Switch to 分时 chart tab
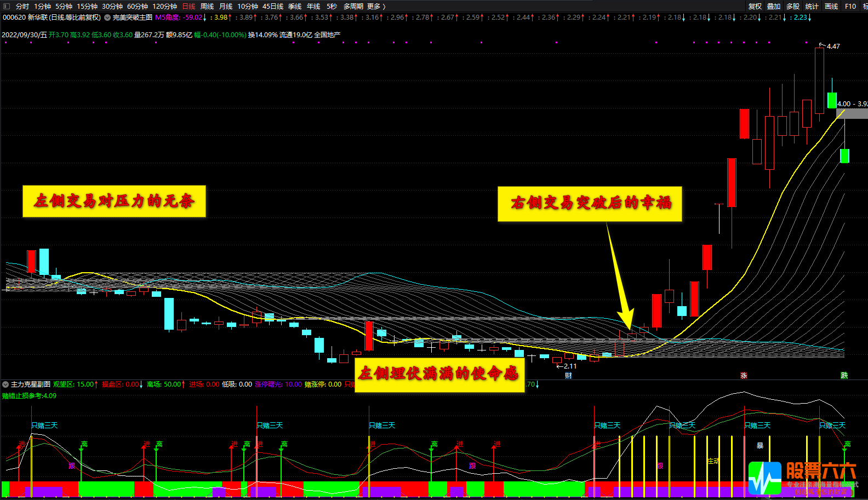The width and height of the screenshot is (868, 500). (22, 6)
